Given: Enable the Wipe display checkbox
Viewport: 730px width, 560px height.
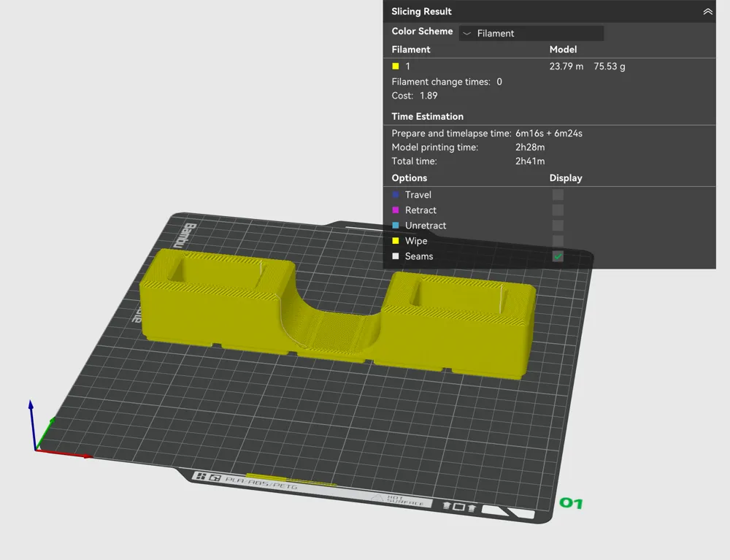Looking at the screenshot, I should 558,241.
